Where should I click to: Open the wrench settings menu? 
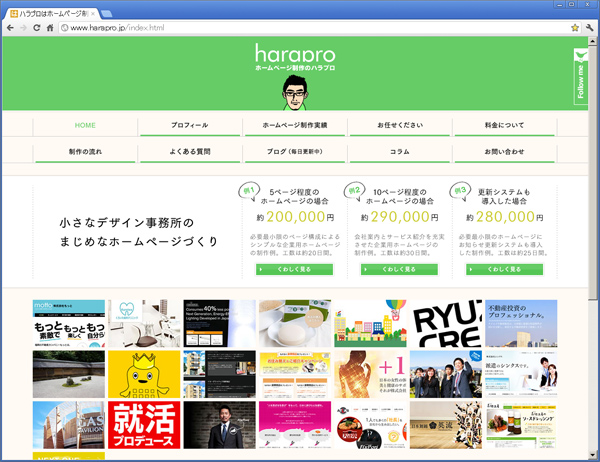[589, 28]
